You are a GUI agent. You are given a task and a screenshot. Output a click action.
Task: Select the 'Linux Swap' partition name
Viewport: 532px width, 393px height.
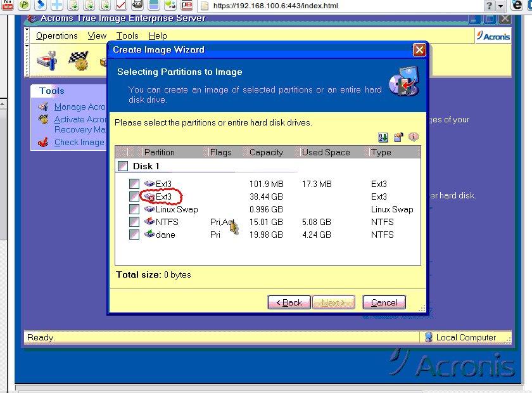click(177, 209)
